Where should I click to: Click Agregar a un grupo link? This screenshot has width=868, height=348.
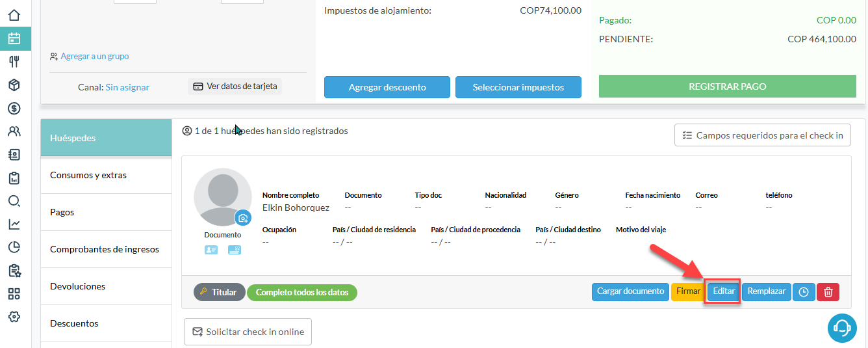(94, 57)
